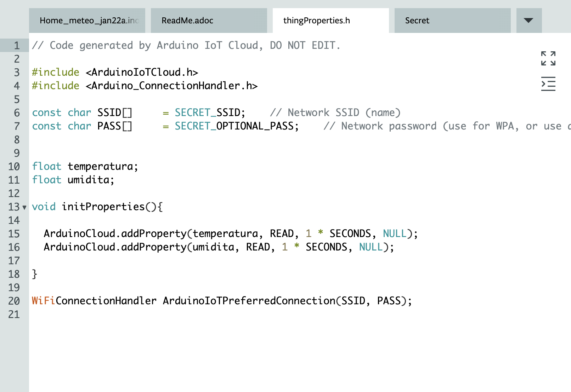
Task: Click '// Network SSID (name)' comment
Action: 335,113
